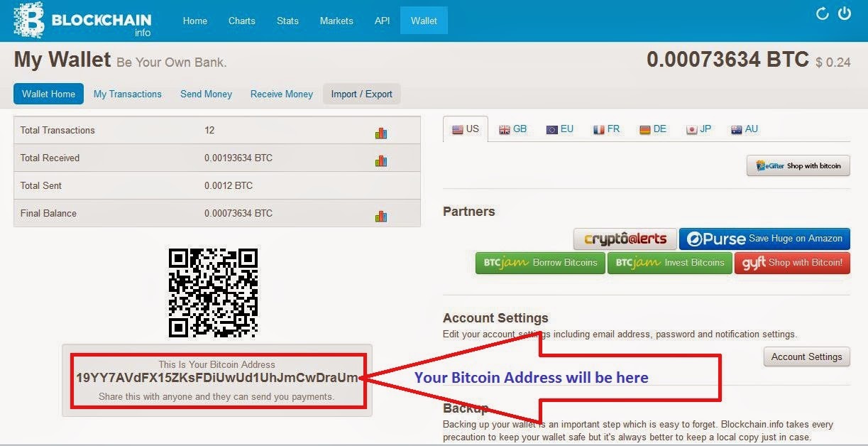
Task: Click Purse Save Huge on Amazon
Action: tap(764, 239)
